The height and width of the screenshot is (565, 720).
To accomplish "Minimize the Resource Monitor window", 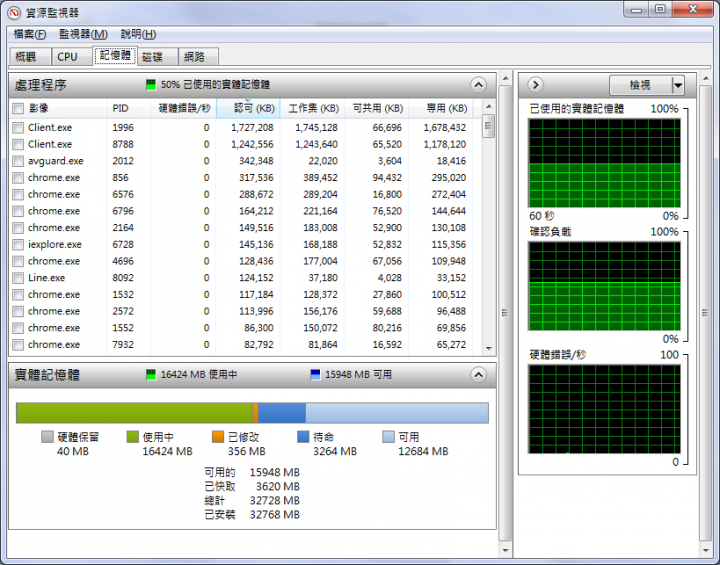I will [x=636, y=10].
